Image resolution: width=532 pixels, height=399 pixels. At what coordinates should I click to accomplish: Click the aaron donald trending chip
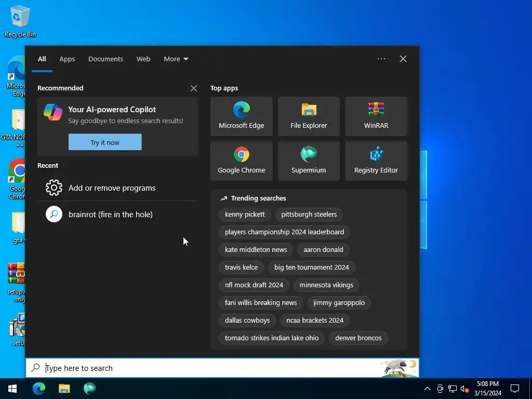[x=323, y=249]
